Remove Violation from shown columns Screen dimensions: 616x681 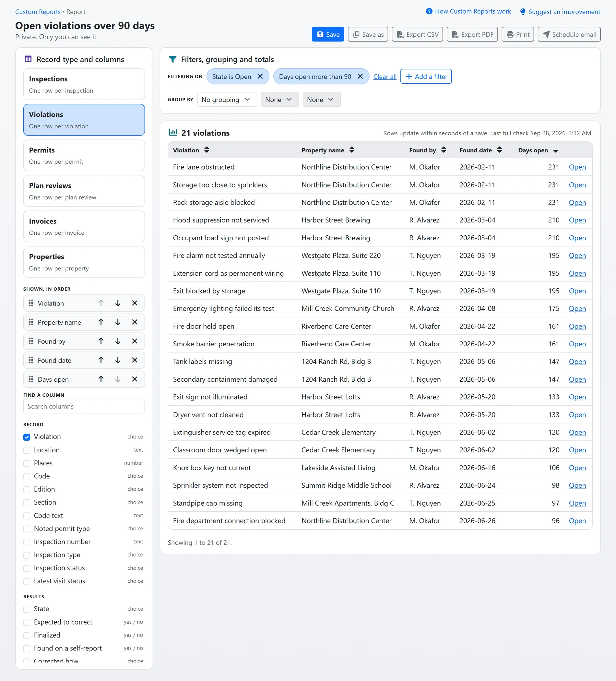point(135,303)
